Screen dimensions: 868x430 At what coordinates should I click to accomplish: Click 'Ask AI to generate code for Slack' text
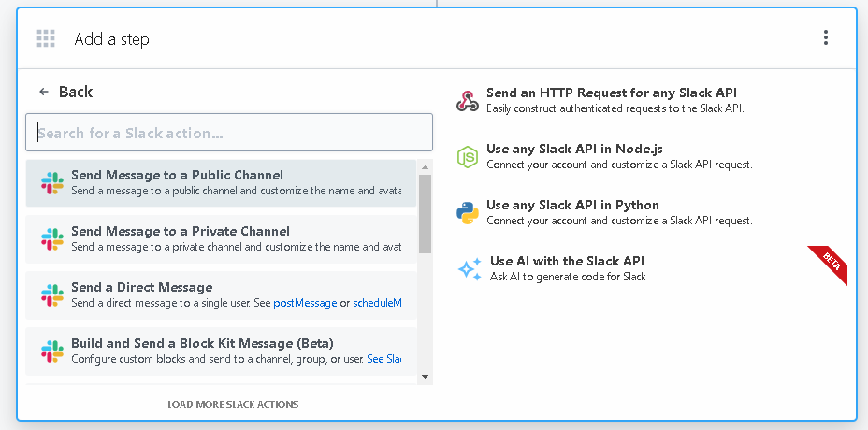pyautogui.click(x=568, y=276)
